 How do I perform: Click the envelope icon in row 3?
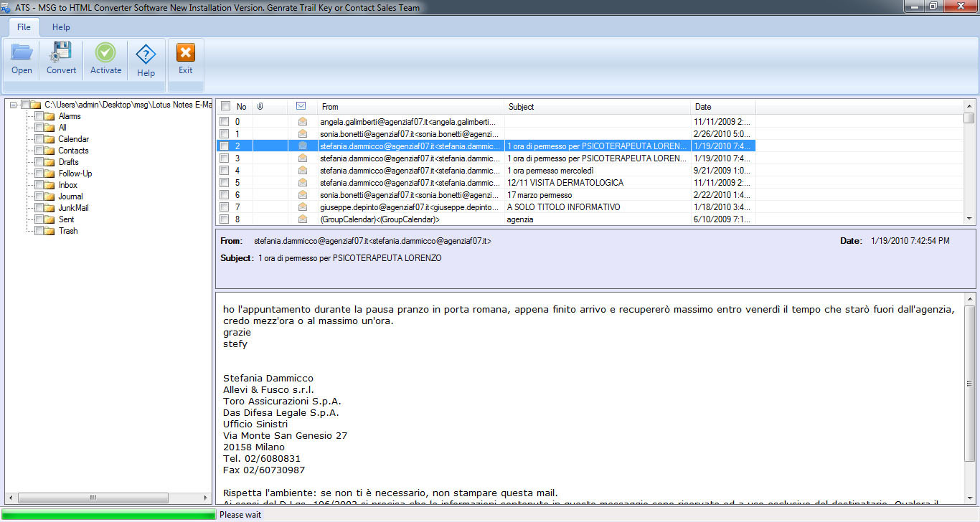(302, 158)
